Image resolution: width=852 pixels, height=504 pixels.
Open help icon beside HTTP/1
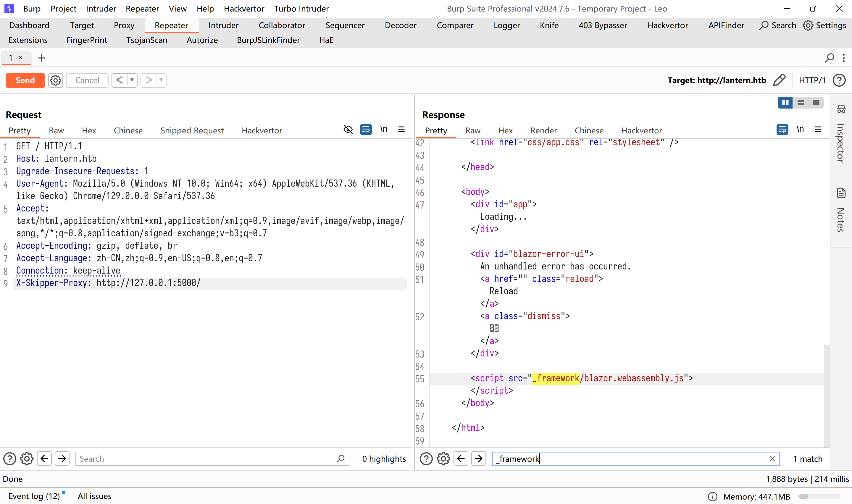coord(839,80)
